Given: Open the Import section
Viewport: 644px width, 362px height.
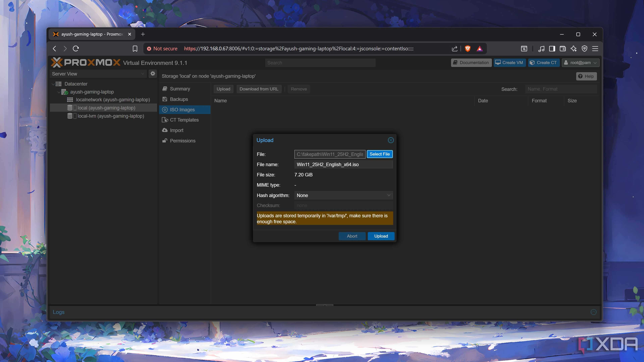Looking at the screenshot, I should coord(185,130).
